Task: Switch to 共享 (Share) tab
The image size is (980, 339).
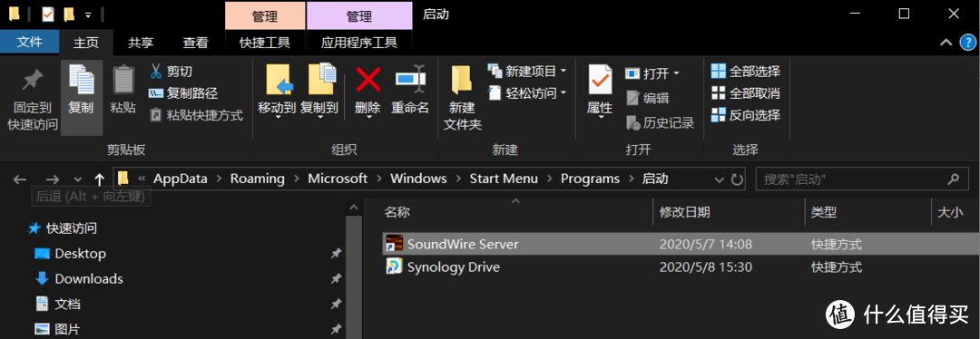Action: pos(141,43)
